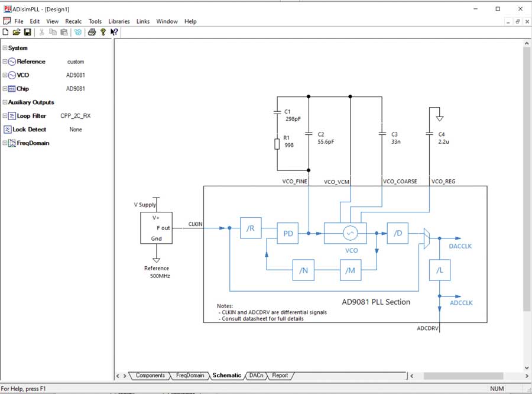The height and width of the screenshot is (394, 532).
Task: Click the Lock Detect 'None' value
Action: pos(76,130)
